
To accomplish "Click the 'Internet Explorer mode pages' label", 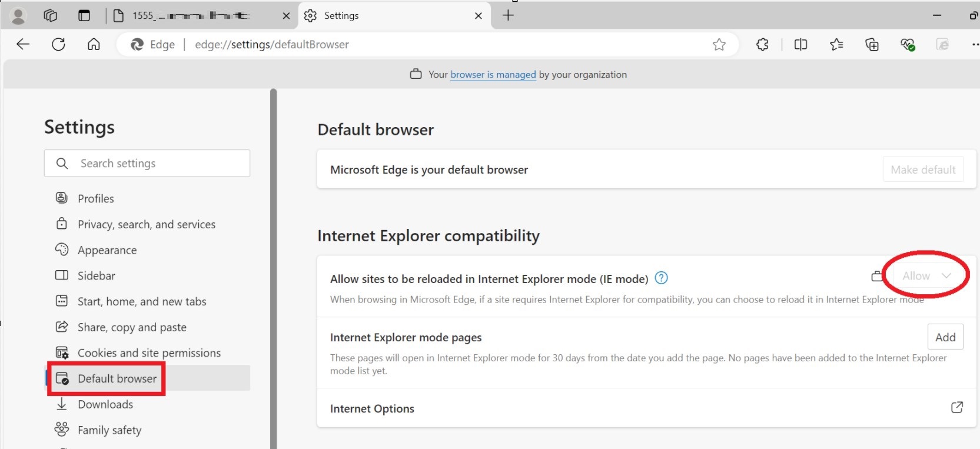I will point(406,337).
